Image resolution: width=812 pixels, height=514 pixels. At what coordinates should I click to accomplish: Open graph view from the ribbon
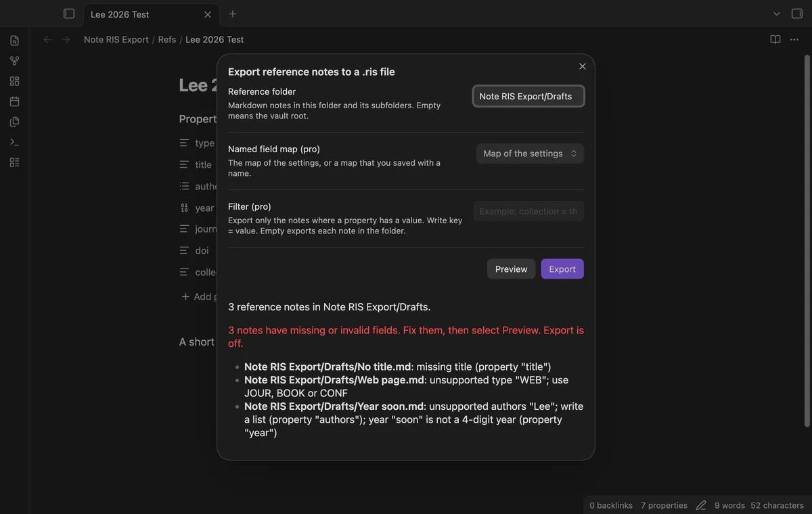(14, 61)
